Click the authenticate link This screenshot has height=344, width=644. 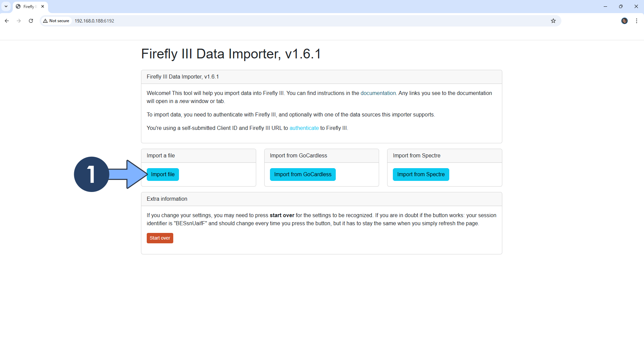(304, 128)
